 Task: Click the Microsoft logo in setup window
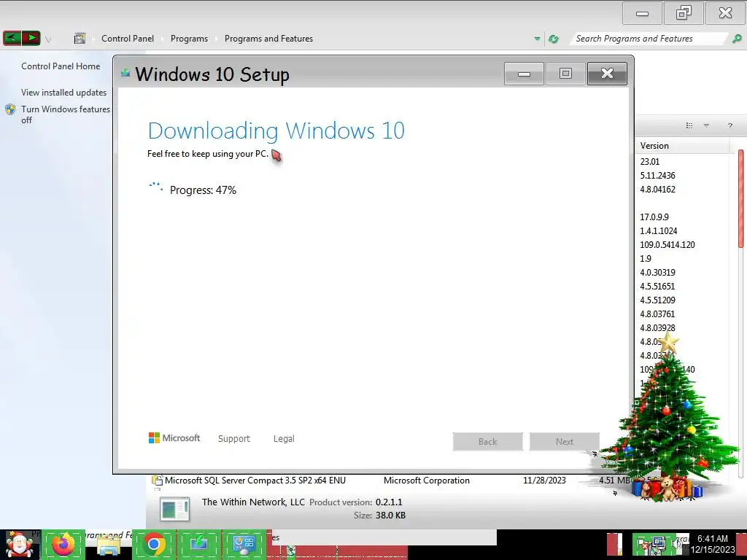tap(174, 438)
